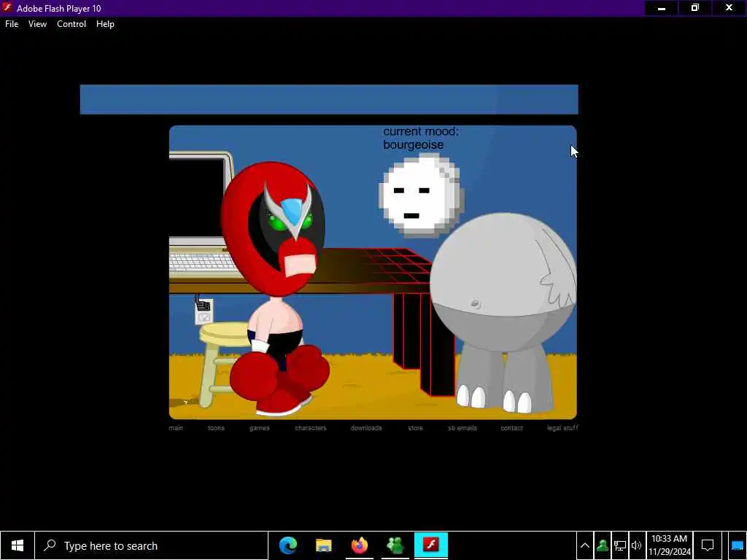
Task: Open the downloads link
Action: pyautogui.click(x=366, y=427)
